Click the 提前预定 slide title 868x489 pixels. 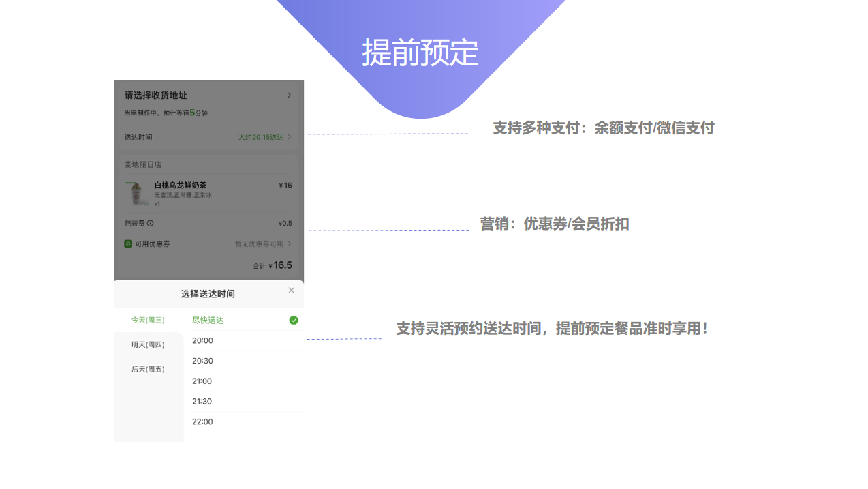point(420,53)
